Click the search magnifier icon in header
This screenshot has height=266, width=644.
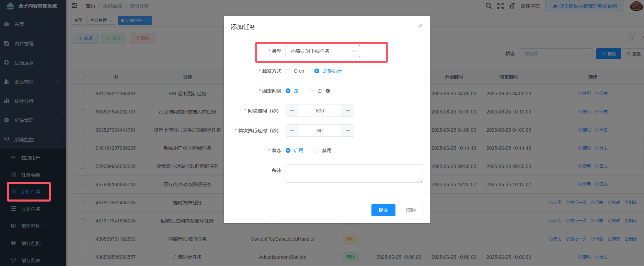488,6
